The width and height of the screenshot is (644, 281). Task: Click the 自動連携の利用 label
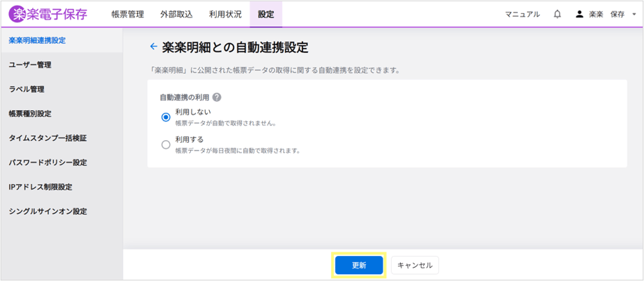click(x=185, y=98)
